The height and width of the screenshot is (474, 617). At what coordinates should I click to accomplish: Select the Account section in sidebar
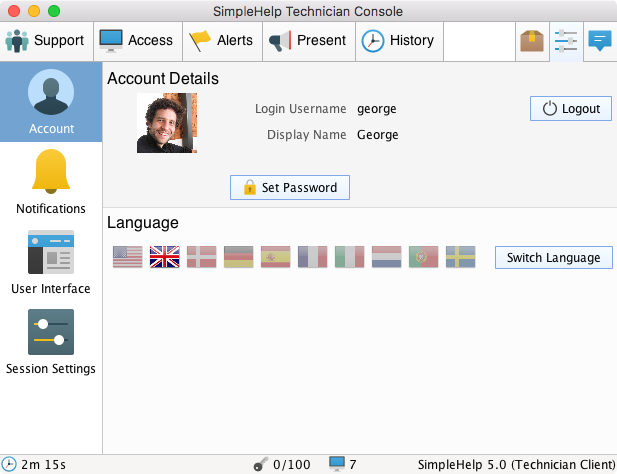51,102
